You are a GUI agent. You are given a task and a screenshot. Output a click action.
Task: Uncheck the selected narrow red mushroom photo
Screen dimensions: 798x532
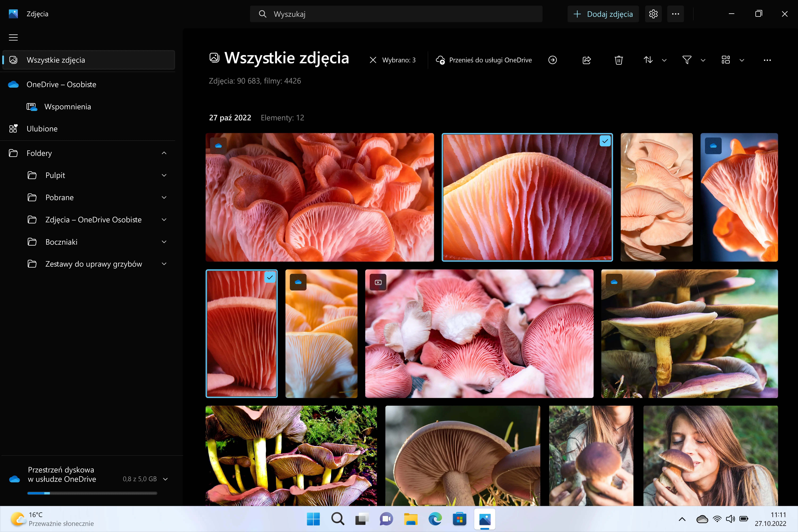[270, 278]
